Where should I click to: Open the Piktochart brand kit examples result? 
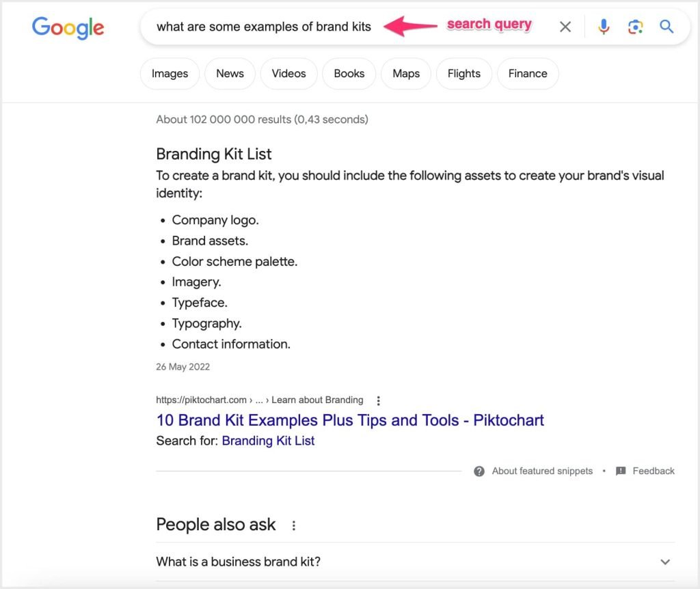(349, 420)
